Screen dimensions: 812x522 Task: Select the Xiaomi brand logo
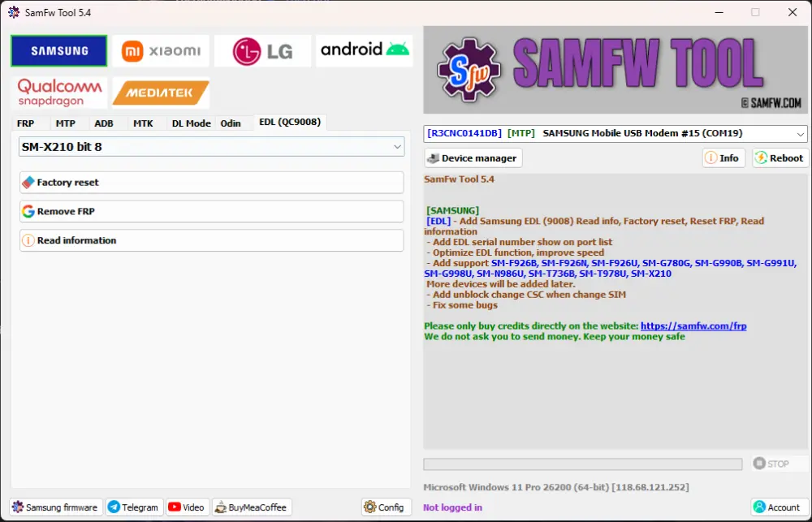tap(161, 51)
